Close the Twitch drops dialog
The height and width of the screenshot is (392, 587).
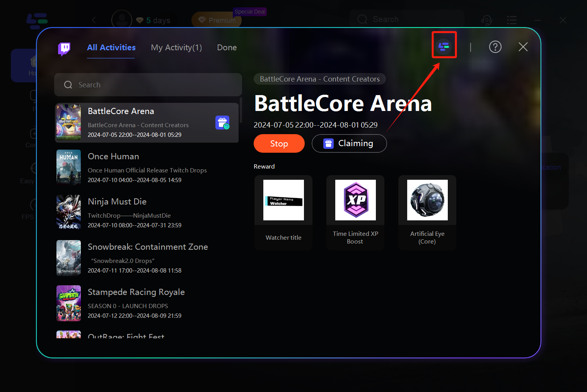tap(523, 47)
